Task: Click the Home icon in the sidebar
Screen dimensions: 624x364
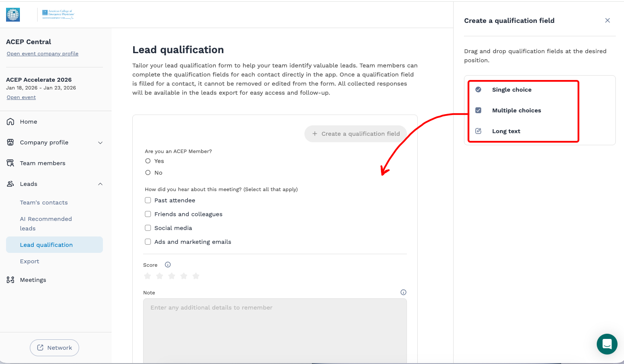Action: pyautogui.click(x=10, y=121)
